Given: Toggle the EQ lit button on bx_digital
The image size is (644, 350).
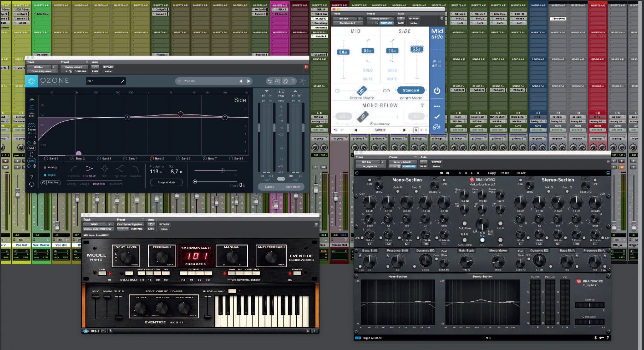Looking at the screenshot, I should point(482,240).
